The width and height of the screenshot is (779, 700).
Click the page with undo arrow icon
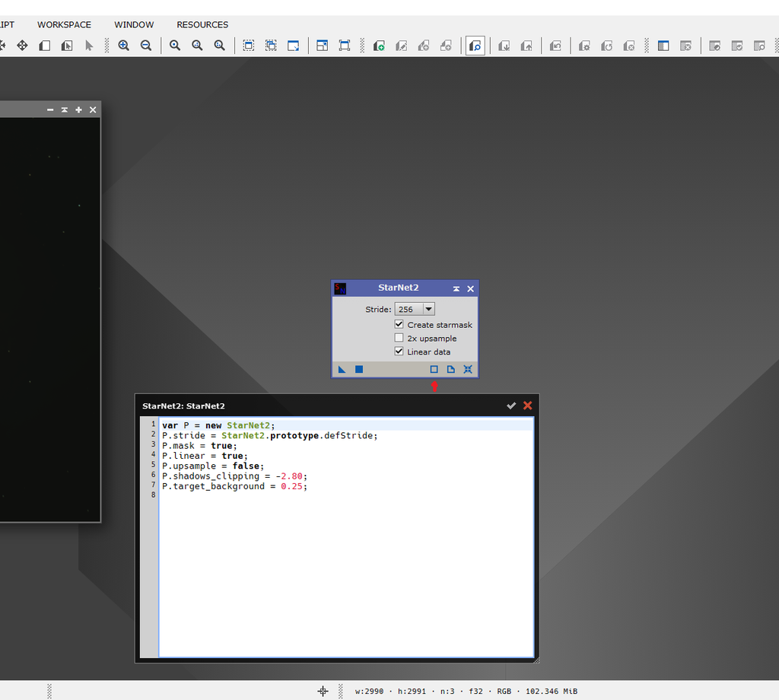[555, 46]
